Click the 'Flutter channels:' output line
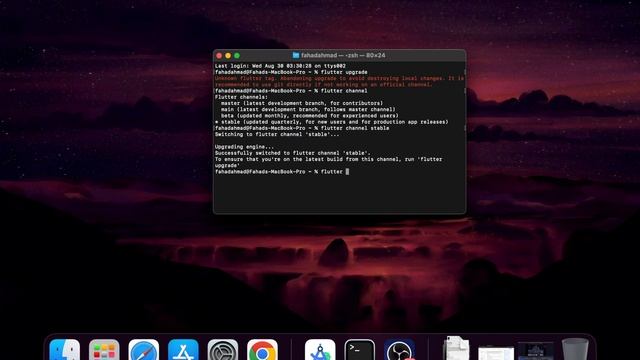This screenshot has height=360, width=640. point(241,97)
